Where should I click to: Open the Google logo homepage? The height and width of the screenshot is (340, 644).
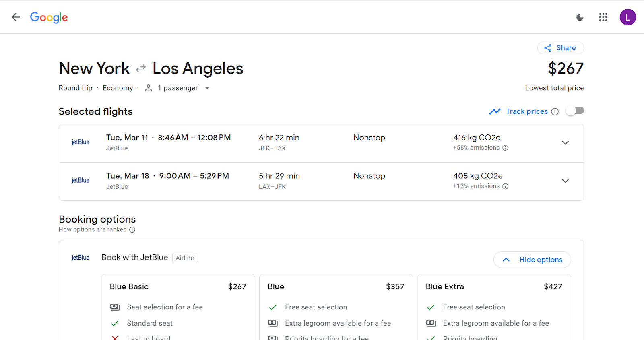[49, 17]
